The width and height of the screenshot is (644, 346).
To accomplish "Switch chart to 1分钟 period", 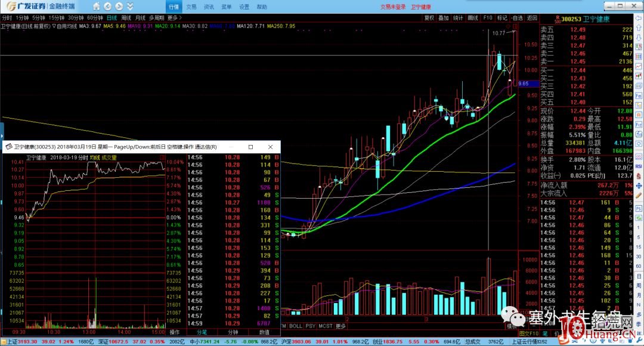I will pyautogui.click(x=22, y=18).
